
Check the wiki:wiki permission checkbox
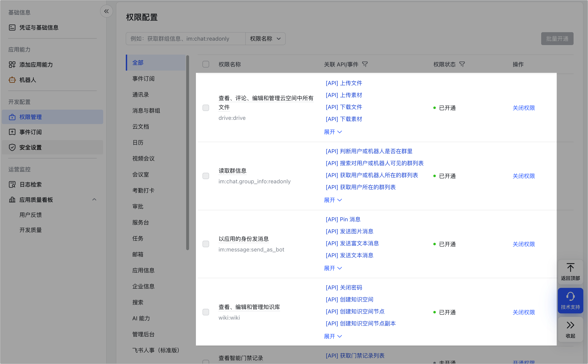pyautogui.click(x=206, y=312)
